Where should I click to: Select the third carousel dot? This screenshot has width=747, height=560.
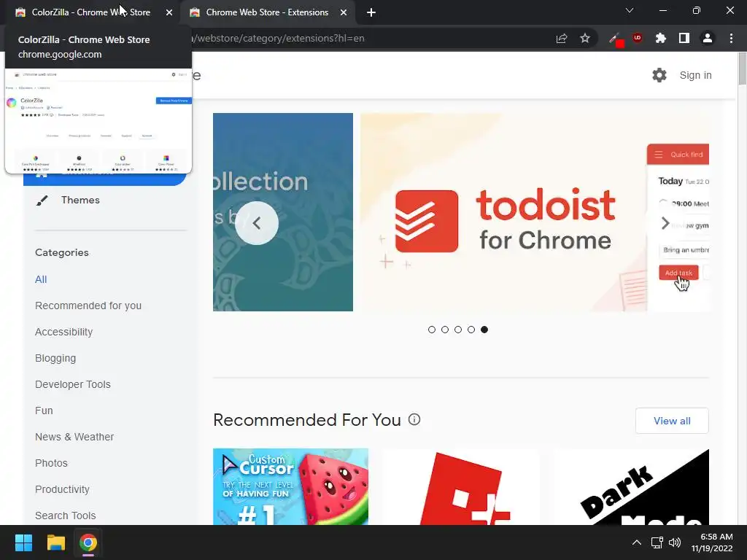pyautogui.click(x=458, y=330)
